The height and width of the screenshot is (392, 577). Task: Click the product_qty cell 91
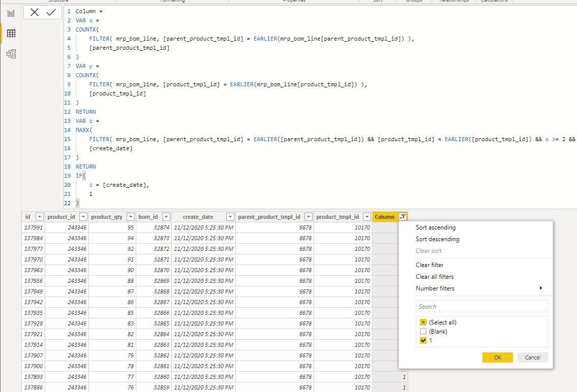112,259
